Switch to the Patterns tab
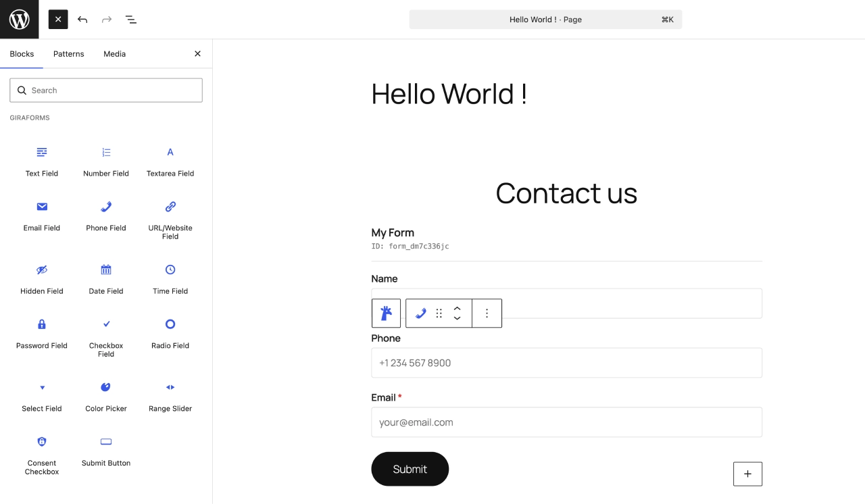This screenshot has width=865, height=504. pos(69,54)
